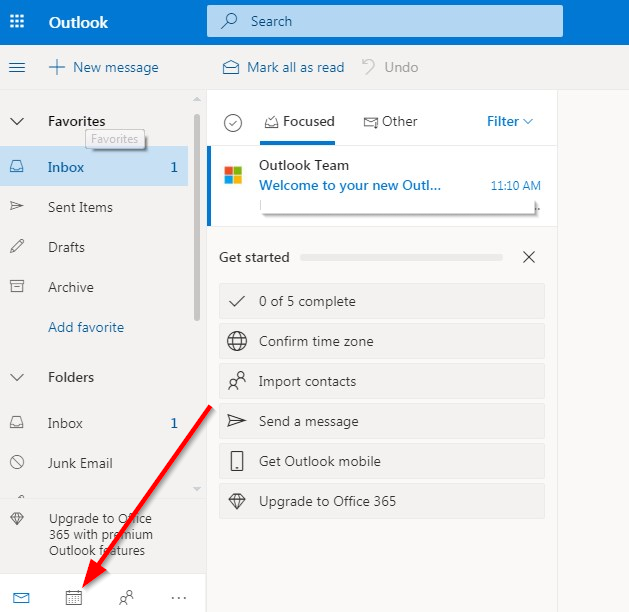The width and height of the screenshot is (629, 612).
Task: Open the Calendar module icon
Action: [x=74, y=598]
